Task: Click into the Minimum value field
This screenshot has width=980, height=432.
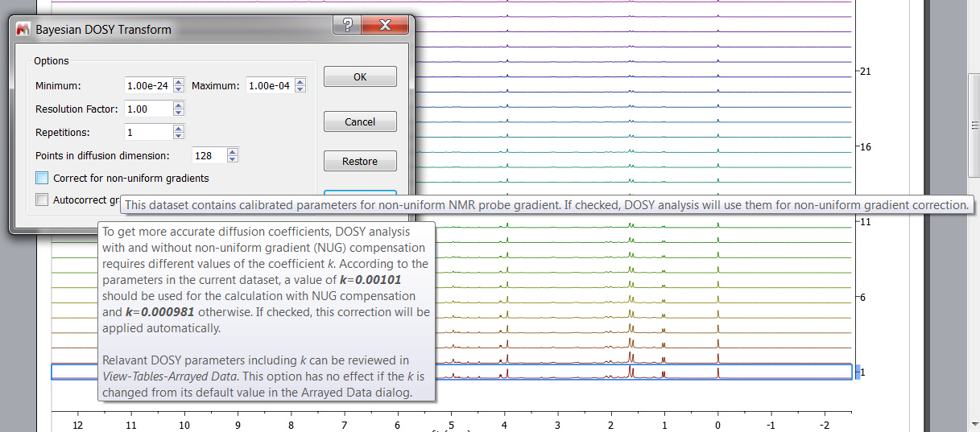Action: pyautogui.click(x=148, y=85)
